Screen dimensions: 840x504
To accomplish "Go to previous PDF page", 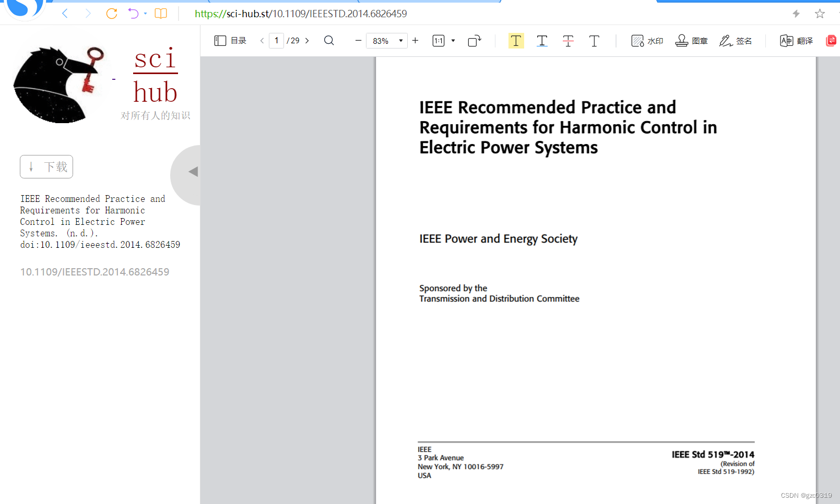I will coord(262,41).
